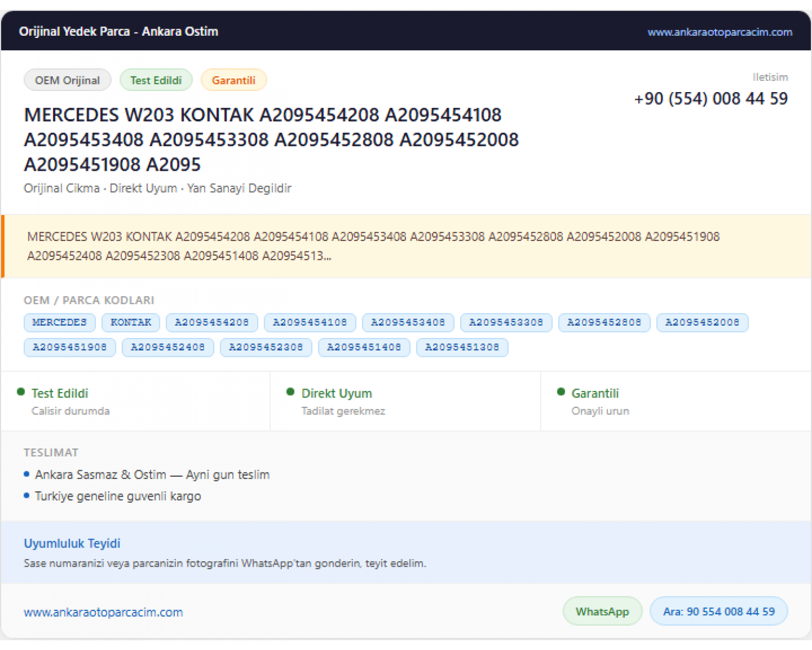Click the A2095454108 part code chip
Screen dimensions: 812x650
tap(310, 322)
